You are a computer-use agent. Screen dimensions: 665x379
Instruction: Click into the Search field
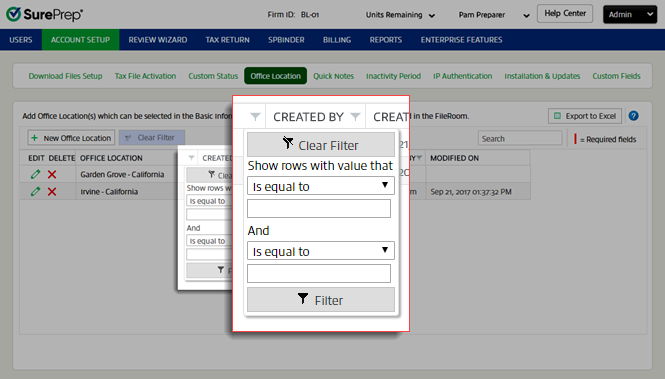tap(520, 139)
